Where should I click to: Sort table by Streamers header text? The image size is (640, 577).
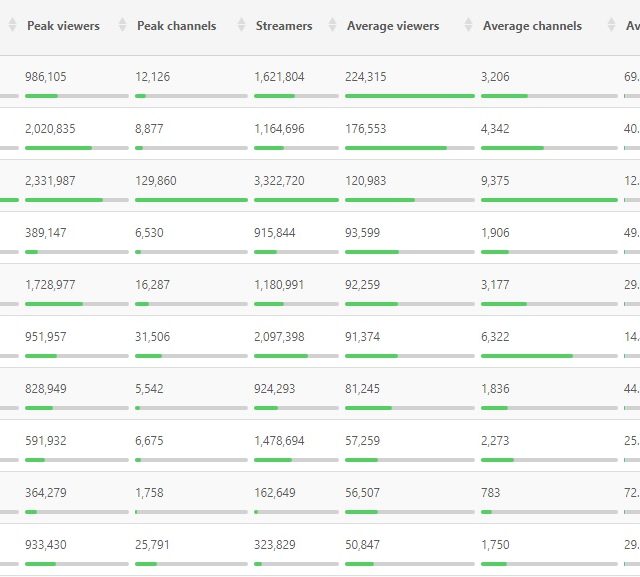pyautogui.click(x=283, y=26)
